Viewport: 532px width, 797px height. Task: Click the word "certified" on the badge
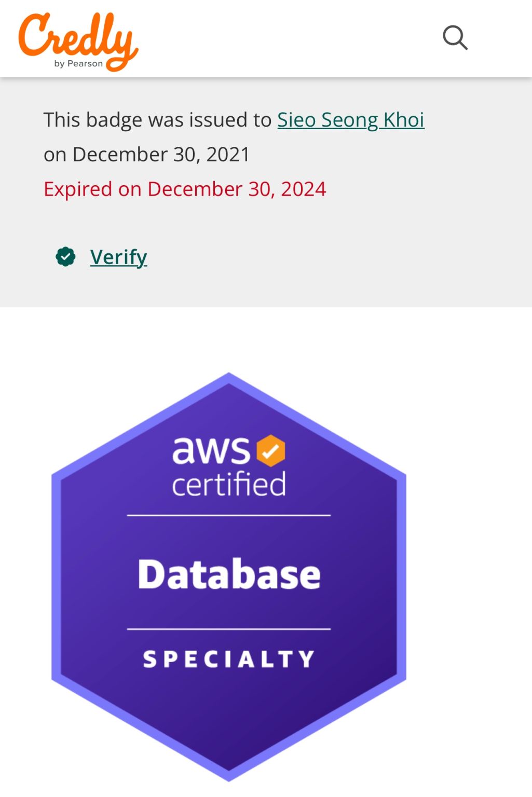[229, 484]
